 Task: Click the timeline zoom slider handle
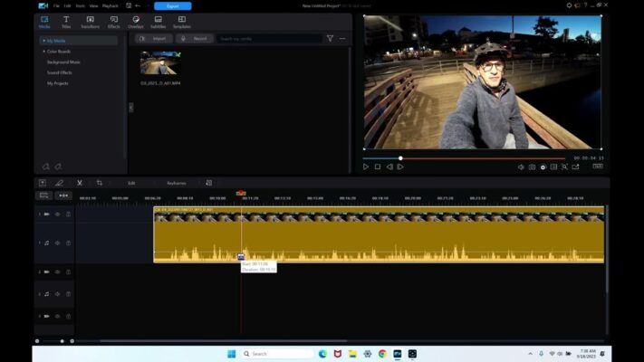tap(62, 341)
